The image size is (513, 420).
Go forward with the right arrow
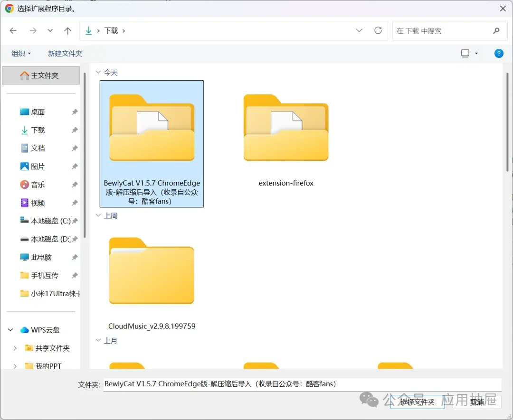tap(33, 31)
